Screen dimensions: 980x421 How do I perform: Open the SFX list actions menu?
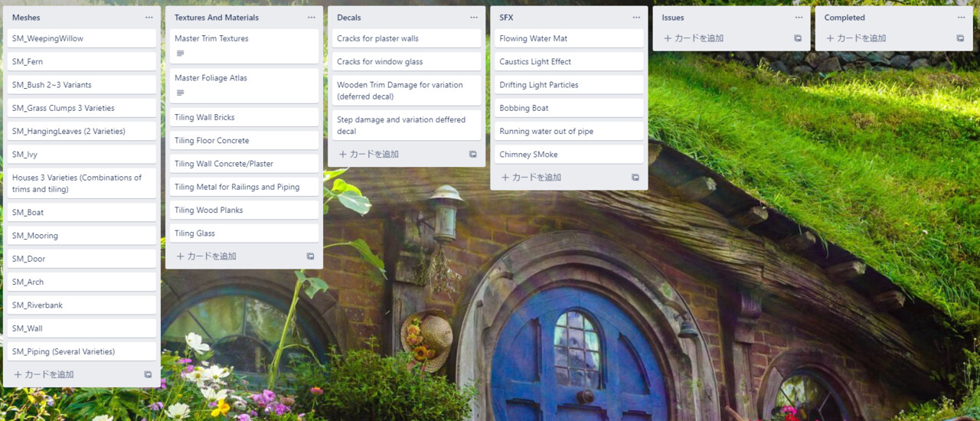tap(635, 18)
